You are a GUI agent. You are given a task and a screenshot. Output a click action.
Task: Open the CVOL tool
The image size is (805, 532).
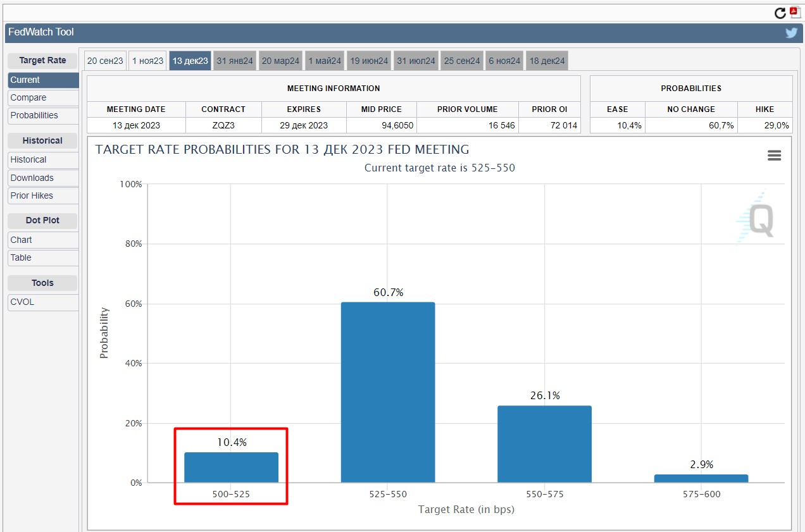43,302
